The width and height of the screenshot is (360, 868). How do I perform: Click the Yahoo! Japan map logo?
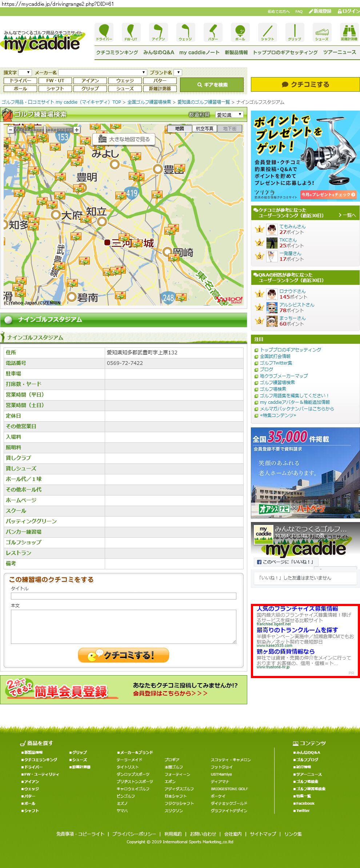pos(229,300)
